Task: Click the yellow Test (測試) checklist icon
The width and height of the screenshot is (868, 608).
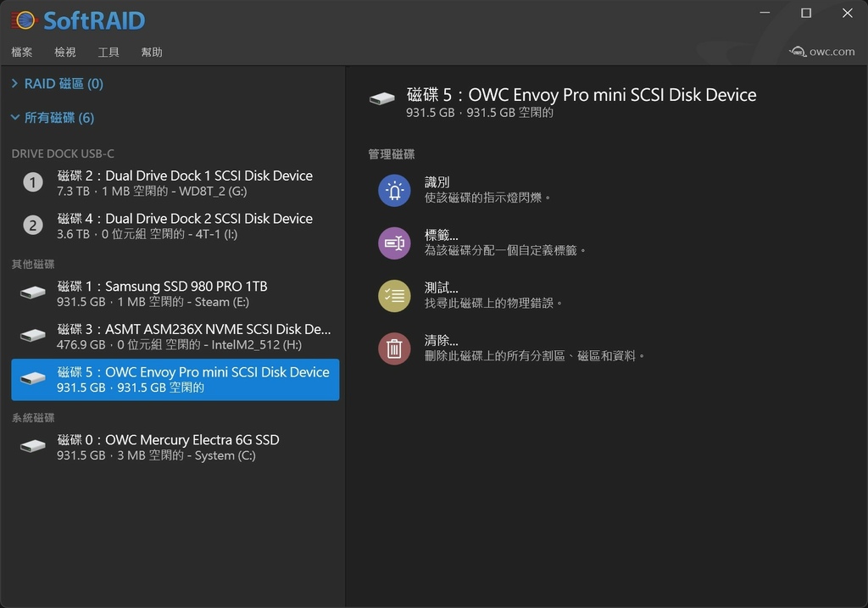Action: 394,296
